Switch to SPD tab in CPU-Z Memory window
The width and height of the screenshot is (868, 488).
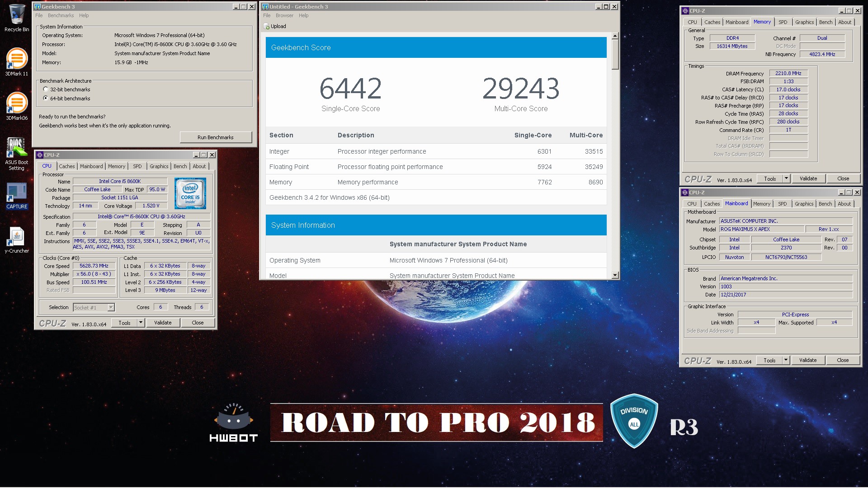coord(783,22)
